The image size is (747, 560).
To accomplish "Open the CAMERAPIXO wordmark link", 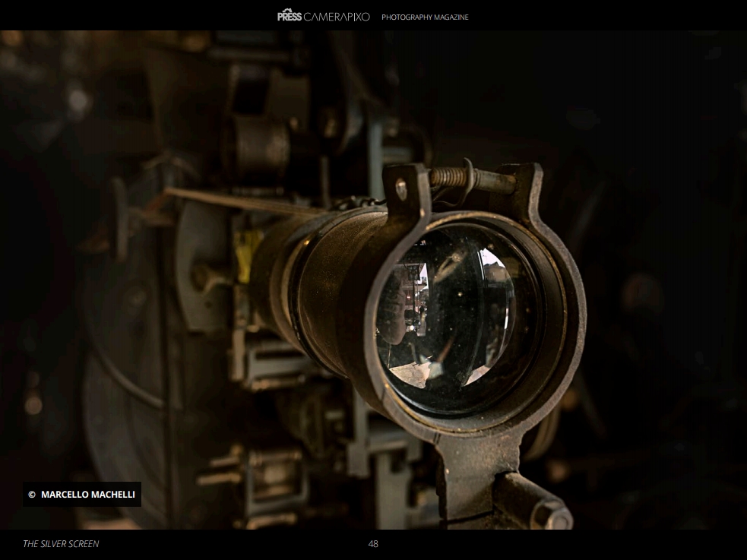I will pyautogui.click(x=337, y=16).
